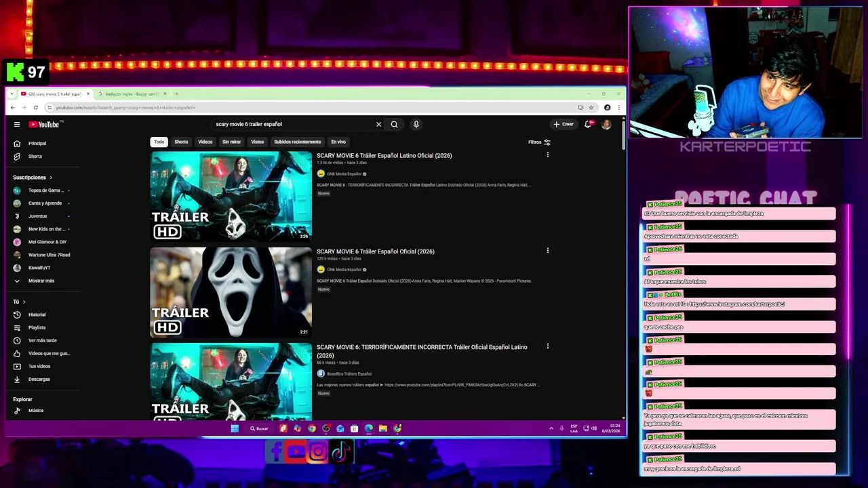
Task: Select the Todo filter chip
Action: click(x=159, y=142)
